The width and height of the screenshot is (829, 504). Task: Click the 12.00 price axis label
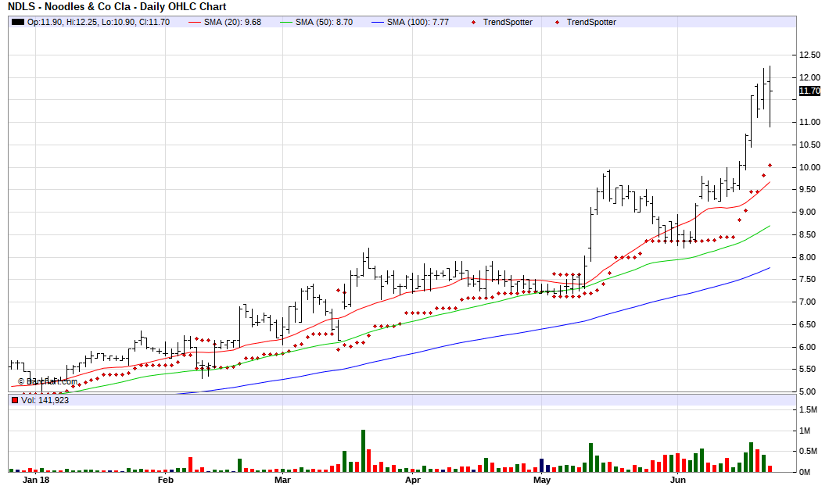(809, 77)
